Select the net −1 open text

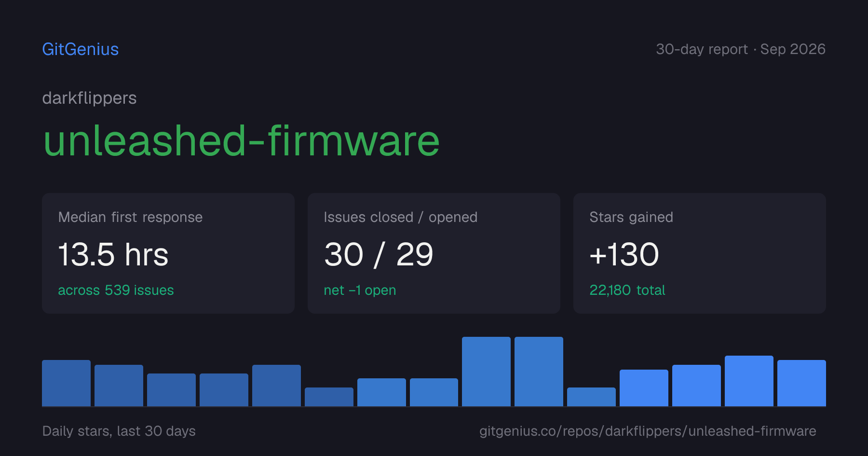tap(360, 290)
